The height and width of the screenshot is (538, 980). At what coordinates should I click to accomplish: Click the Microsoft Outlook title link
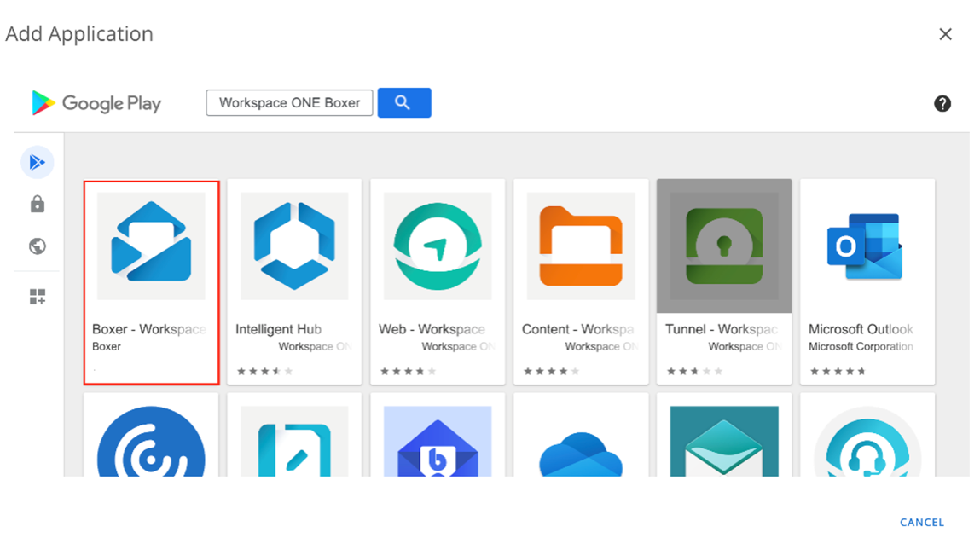[860, 329]
